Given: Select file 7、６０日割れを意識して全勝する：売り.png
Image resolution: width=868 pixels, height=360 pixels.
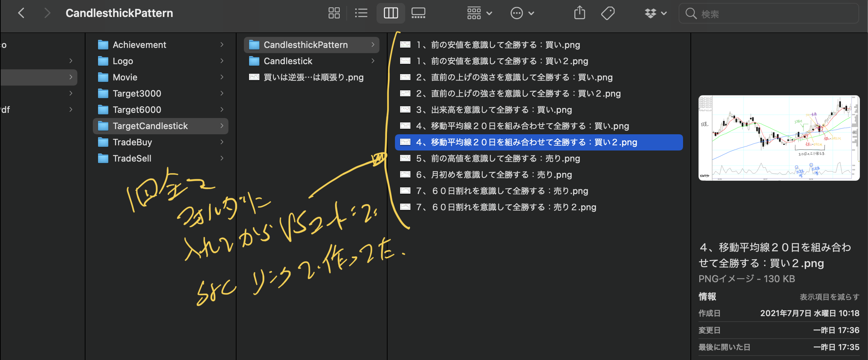Looking at the screenshot, I should 539,191.
